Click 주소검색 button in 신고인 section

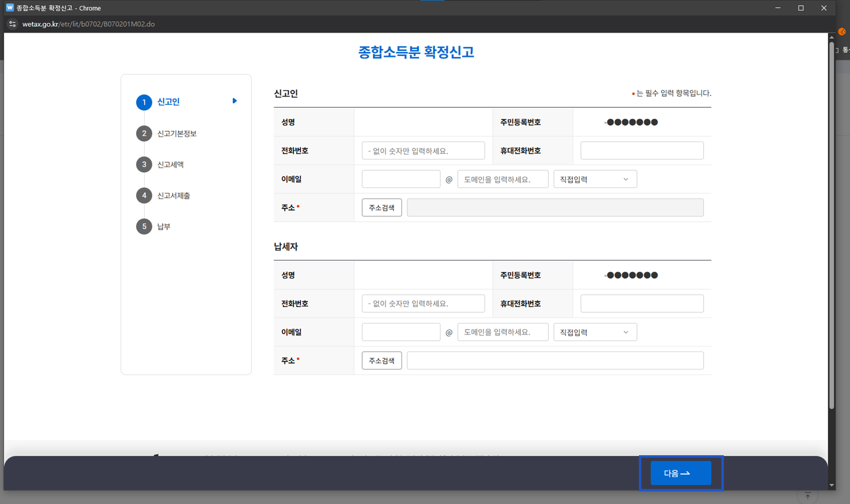[381, 207]
